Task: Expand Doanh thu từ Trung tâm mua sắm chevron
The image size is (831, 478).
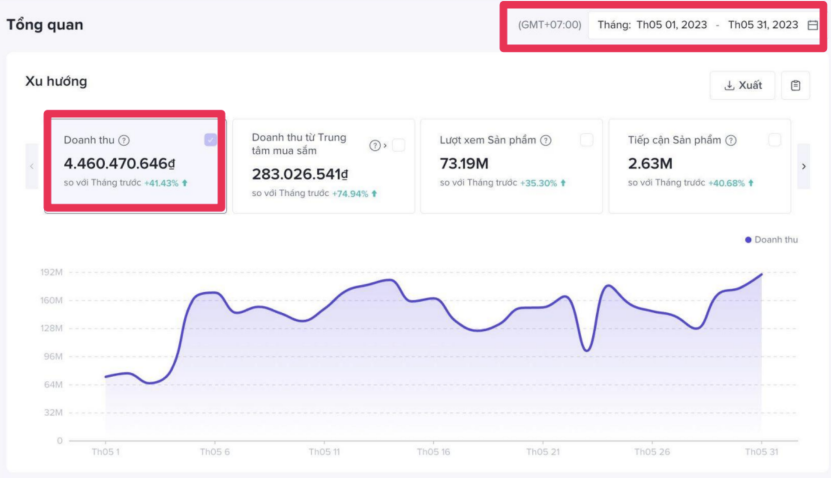Action: (385, 146)
